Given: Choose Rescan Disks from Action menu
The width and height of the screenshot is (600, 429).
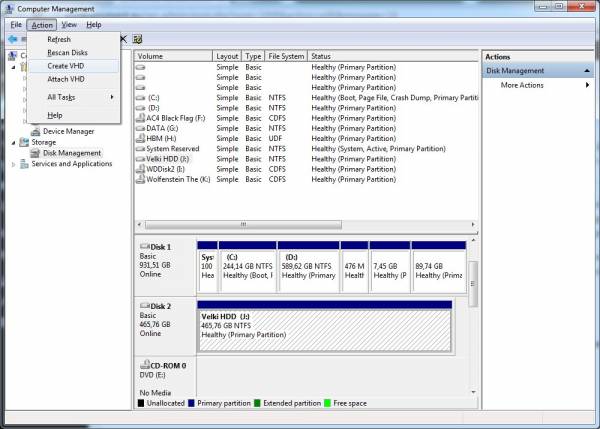Looking at the screenshot, I should 75,53.
